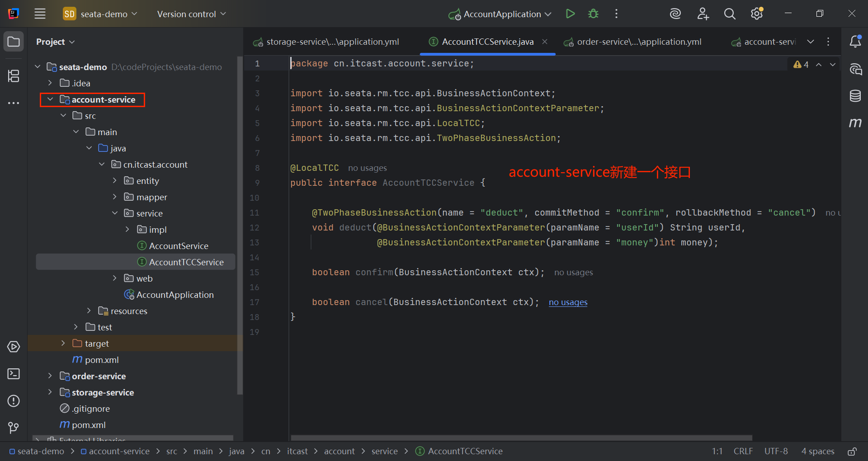Switch to account-service tab
868x461 pixels.
(764, 42)
